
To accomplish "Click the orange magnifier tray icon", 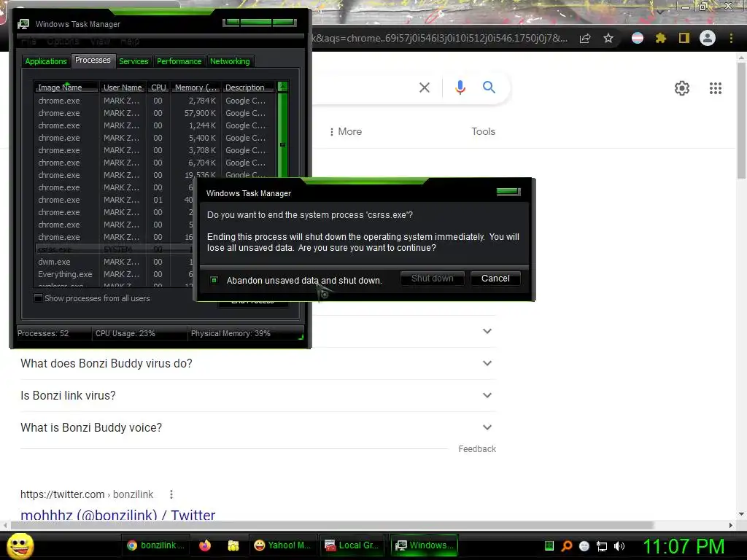I will coord(566,545).
